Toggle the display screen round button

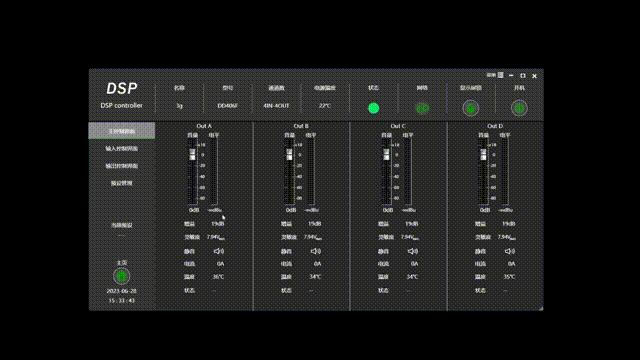471,108
